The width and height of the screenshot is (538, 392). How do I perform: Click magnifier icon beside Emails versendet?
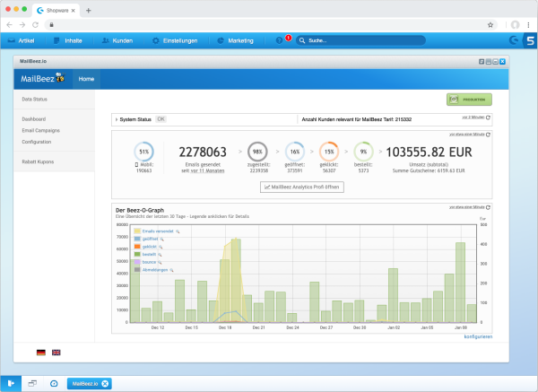point(178,231)
